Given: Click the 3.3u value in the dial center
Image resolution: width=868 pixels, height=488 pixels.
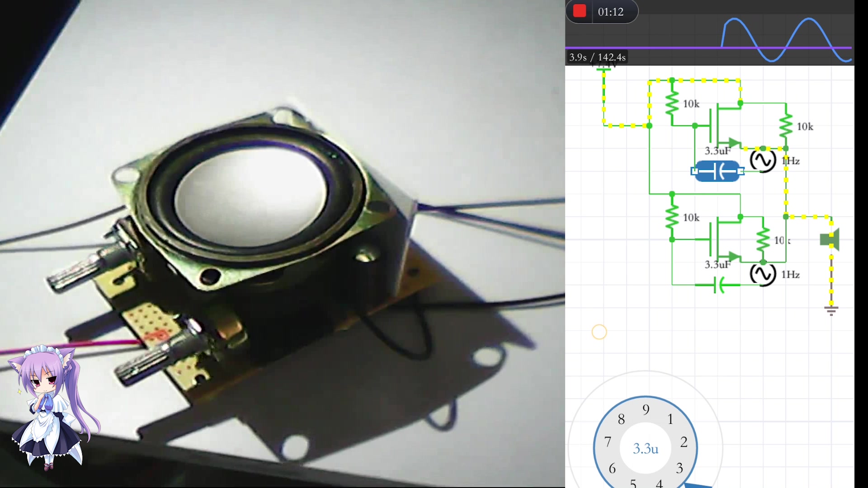Looking at the screenshot, I should (646, 449).
